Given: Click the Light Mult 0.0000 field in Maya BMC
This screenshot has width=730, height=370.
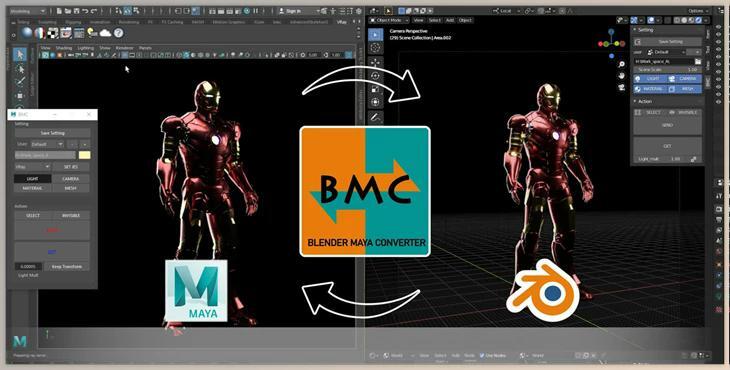Looking at the screenshot, I should tap(28, 267).
